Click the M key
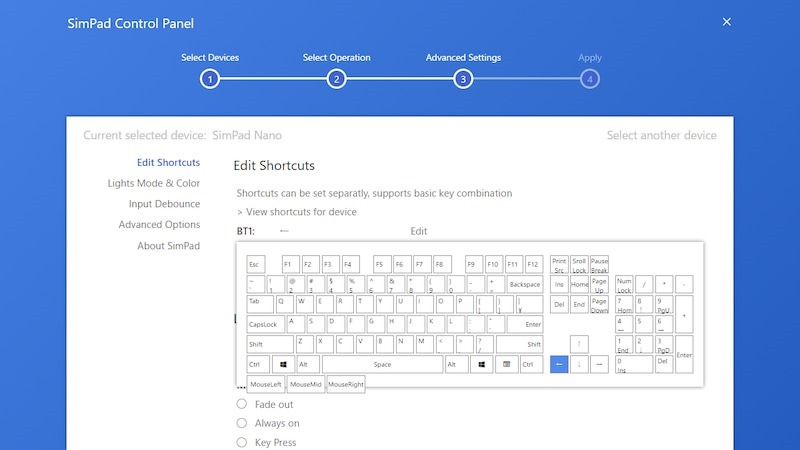800x450 pixels. tap(424, 344)
